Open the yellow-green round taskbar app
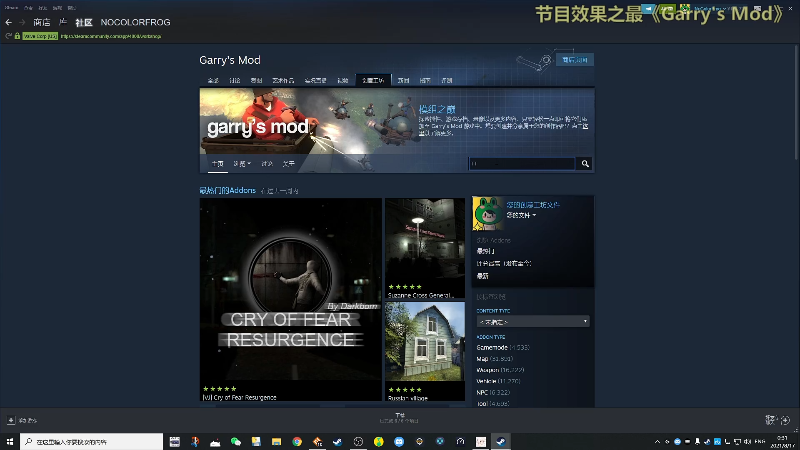 tap(379, 441)
